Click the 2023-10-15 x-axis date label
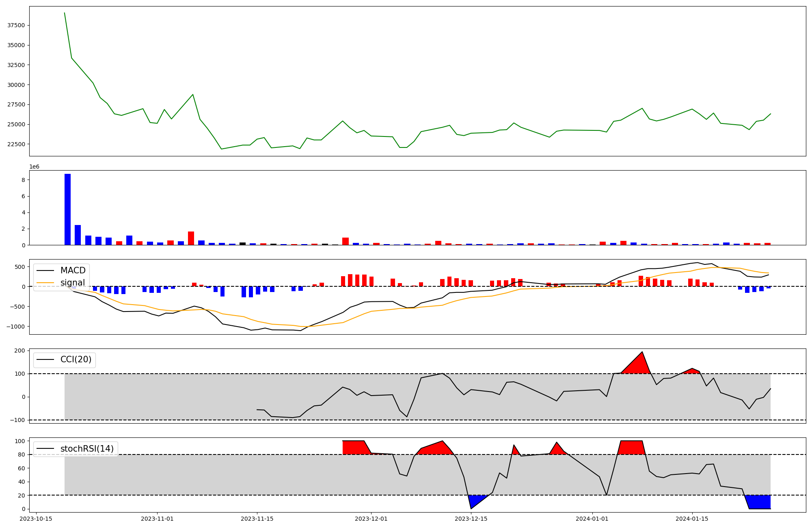812x528 pixels. coord(36,519)
